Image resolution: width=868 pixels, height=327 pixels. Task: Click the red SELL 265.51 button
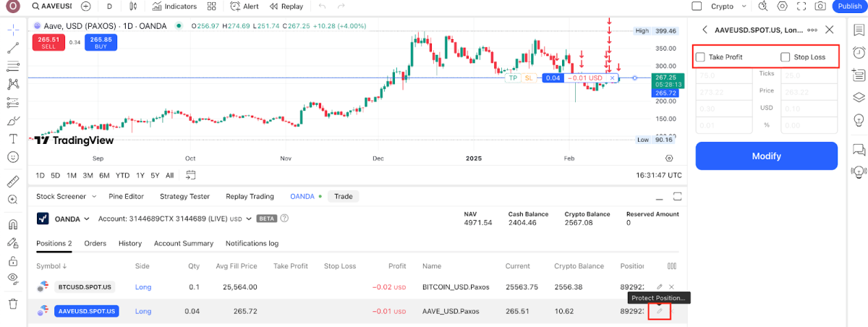48,43
